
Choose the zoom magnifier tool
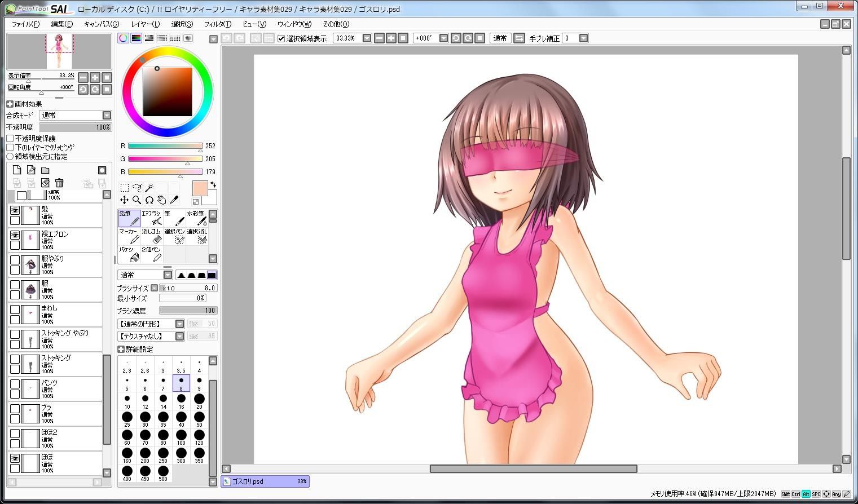(x=137, y=200)
